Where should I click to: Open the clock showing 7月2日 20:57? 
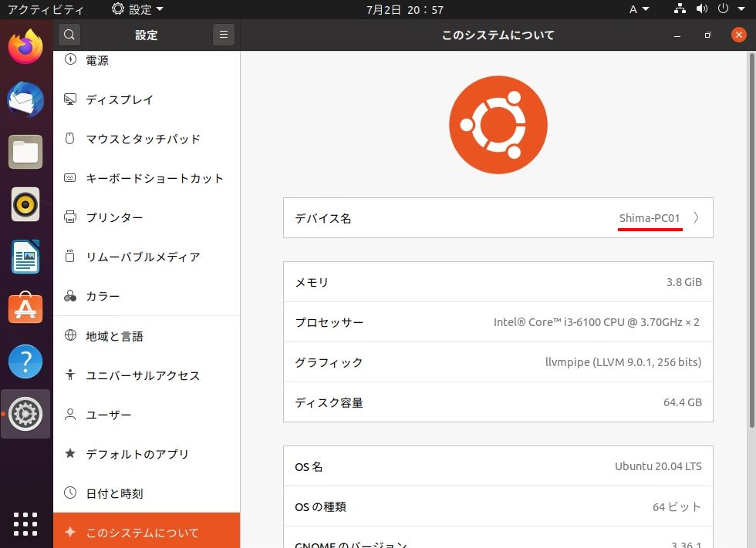(404, 9)
